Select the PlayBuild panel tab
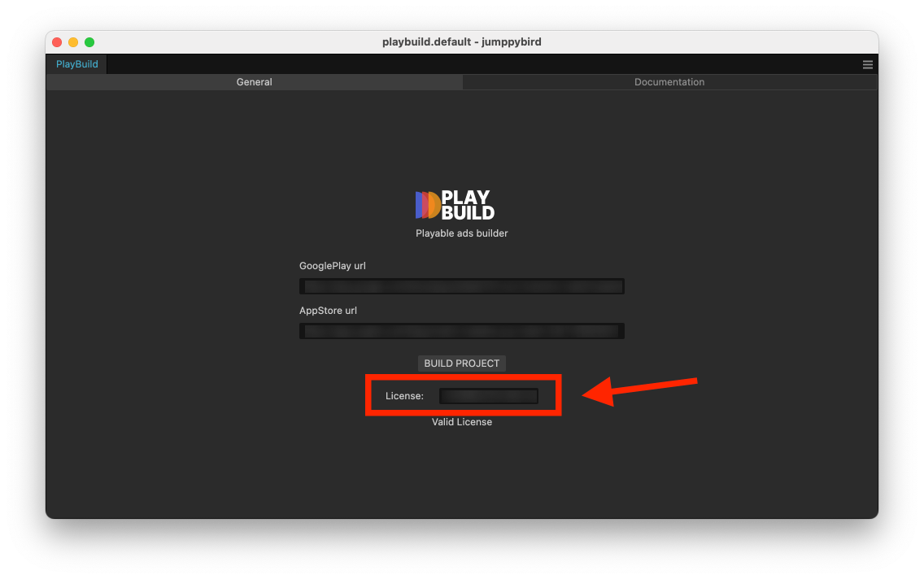The width and height of the screenshot is (924, 579). 76,64
